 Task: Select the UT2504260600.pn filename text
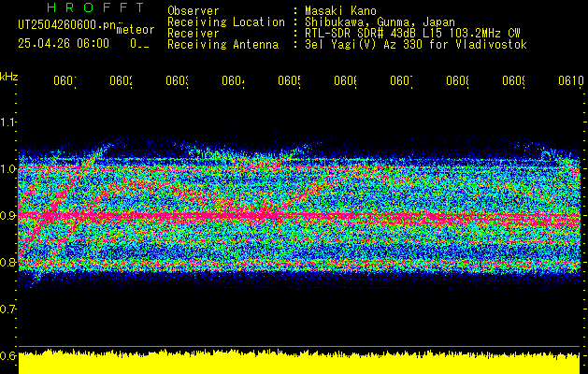67,25
